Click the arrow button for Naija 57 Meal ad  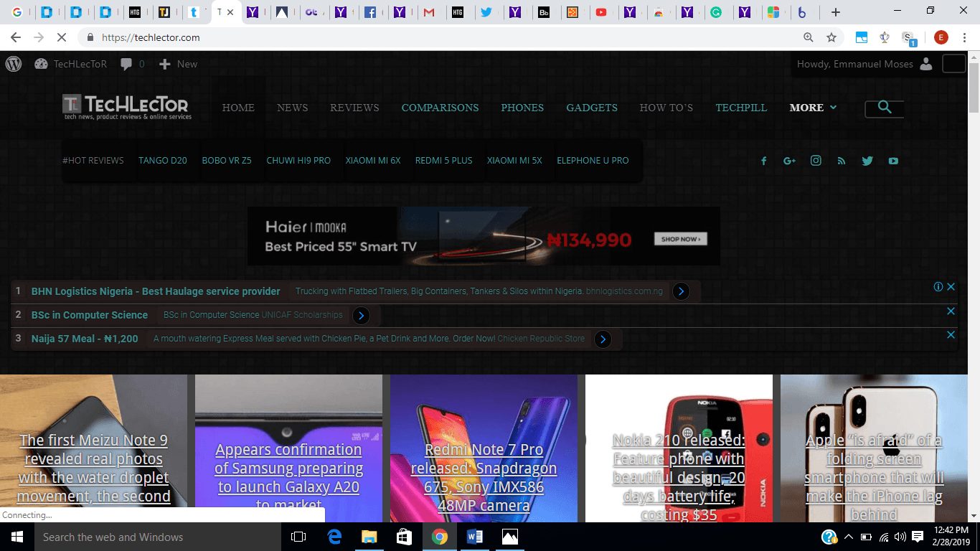[x=603, y=339]
